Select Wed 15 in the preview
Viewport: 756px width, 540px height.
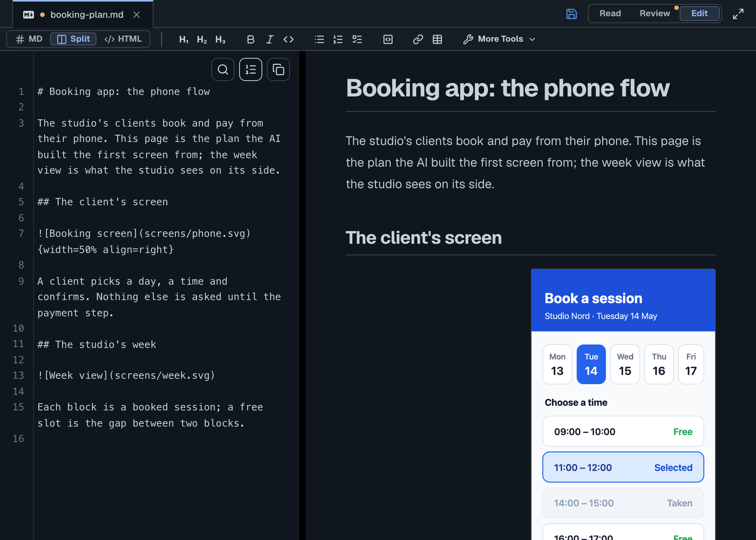(x=625, y=364)
